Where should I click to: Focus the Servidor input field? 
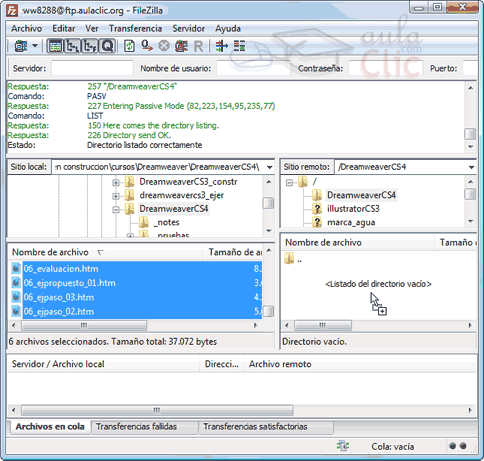pos(92,68)
